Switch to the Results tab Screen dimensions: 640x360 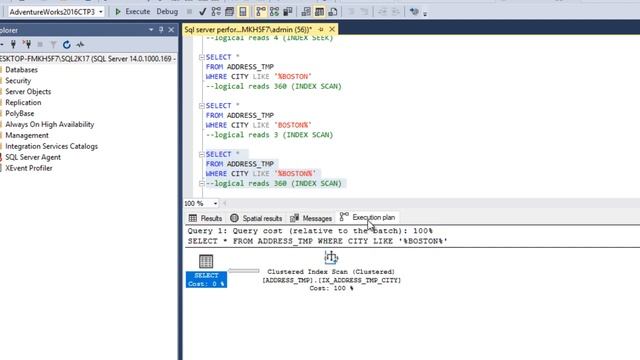205,218
